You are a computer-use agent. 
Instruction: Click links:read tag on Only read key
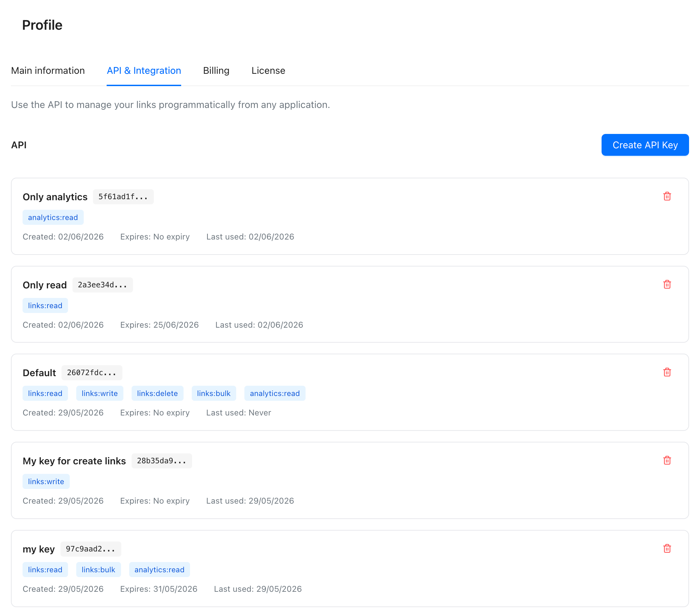pyautogui.click(x=45, y=305)
